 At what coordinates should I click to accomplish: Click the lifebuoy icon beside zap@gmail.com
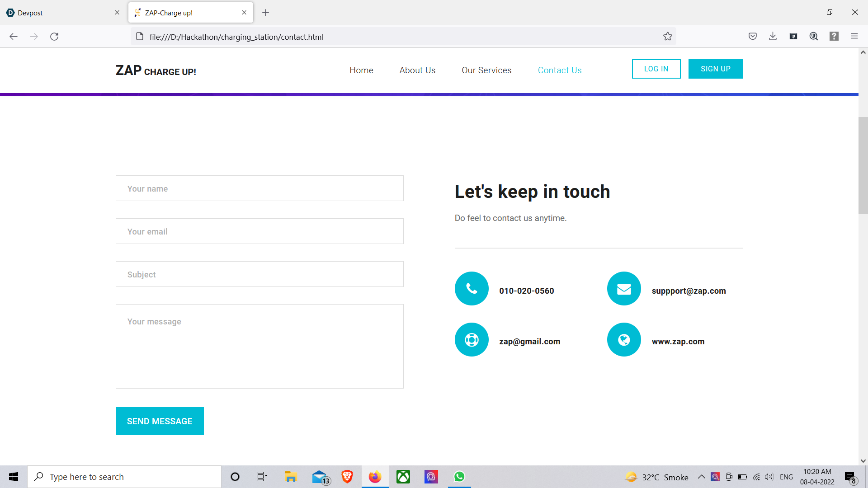(x=472, y=340)
